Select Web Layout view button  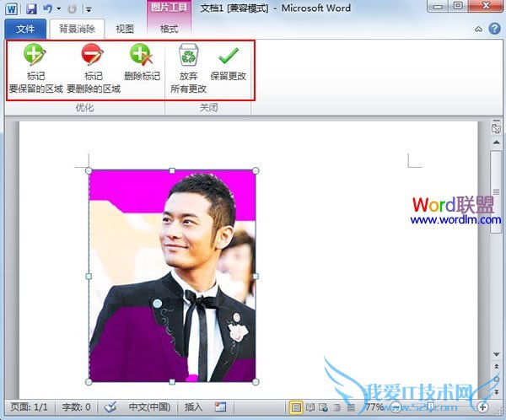[x=323, y=407]
